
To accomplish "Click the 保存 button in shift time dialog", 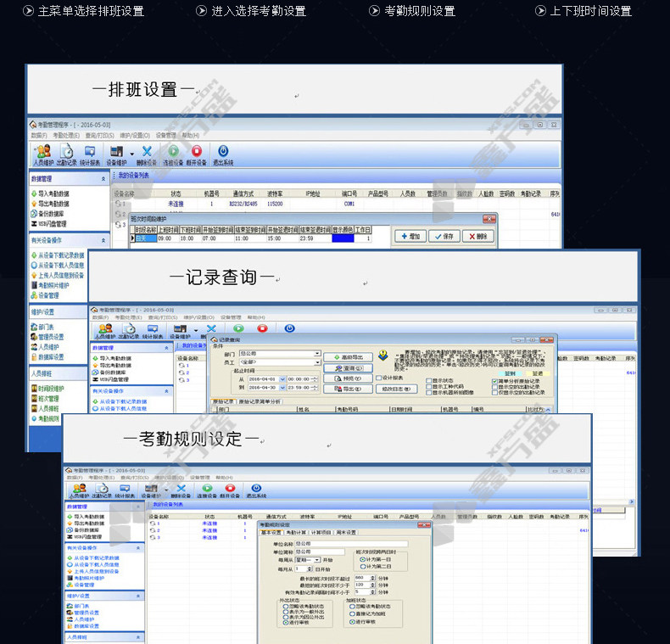I will pos(445,237).
